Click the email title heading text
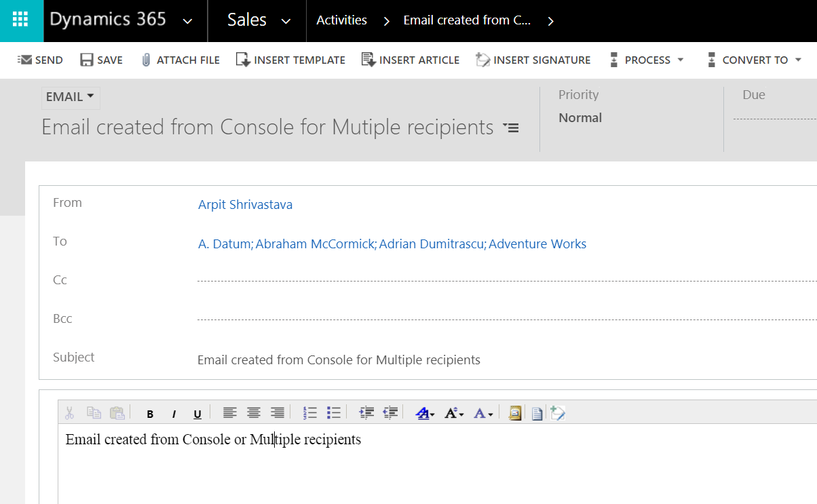 tap(267, 127)
